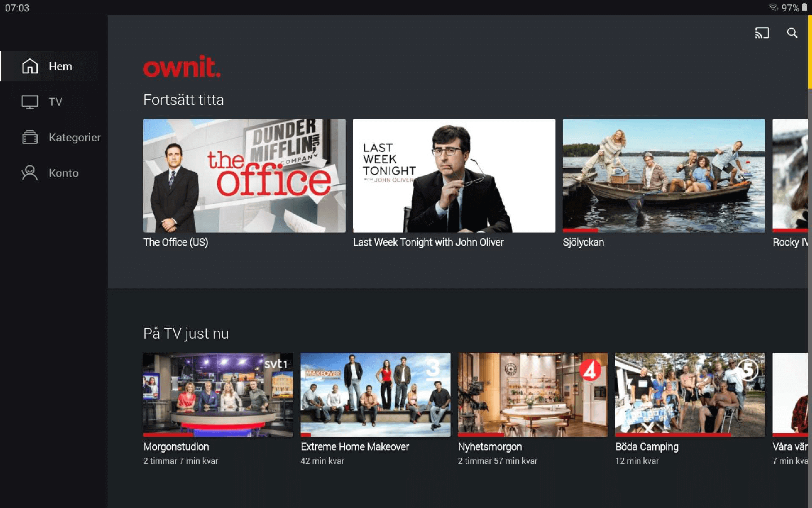Click the TV monitor icon in sidebar

coord(30,102)
